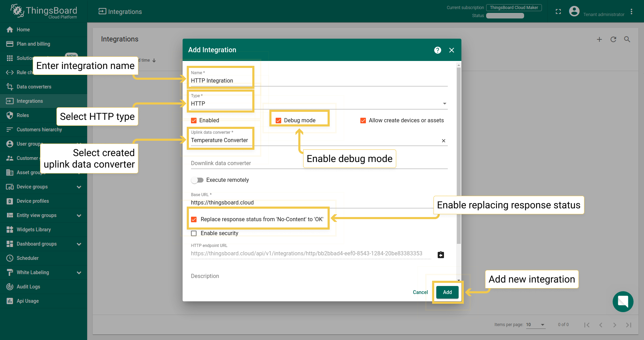This screenshot has height=340, width=644.
Task: Click the Audit Logs icon
Action: coord(10,287)
